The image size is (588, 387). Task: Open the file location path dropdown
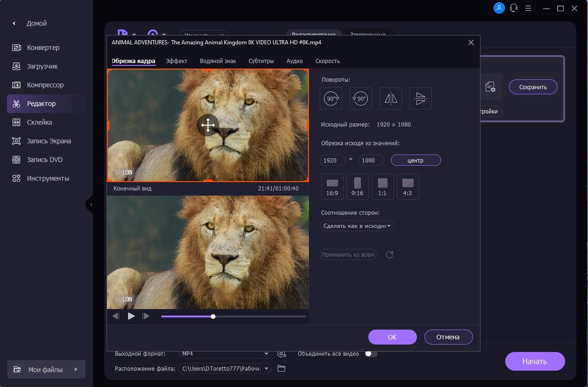(x=266, y=369)
